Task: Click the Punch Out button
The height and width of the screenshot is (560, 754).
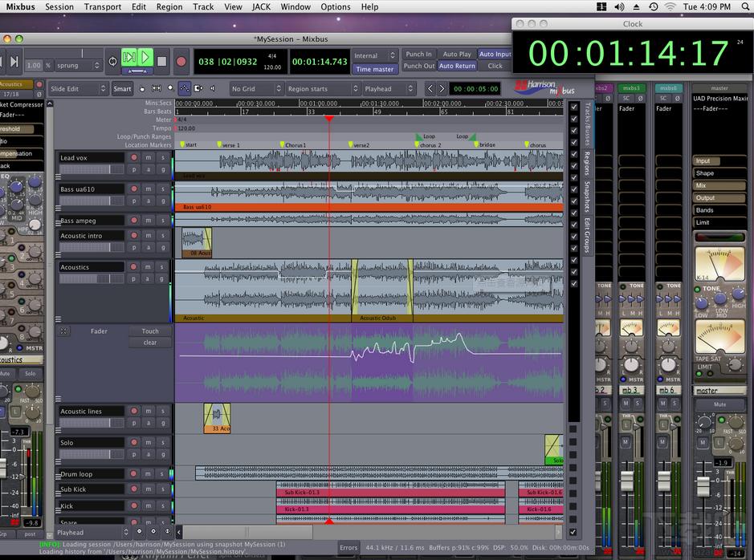Action: click(x=419, y=66)
